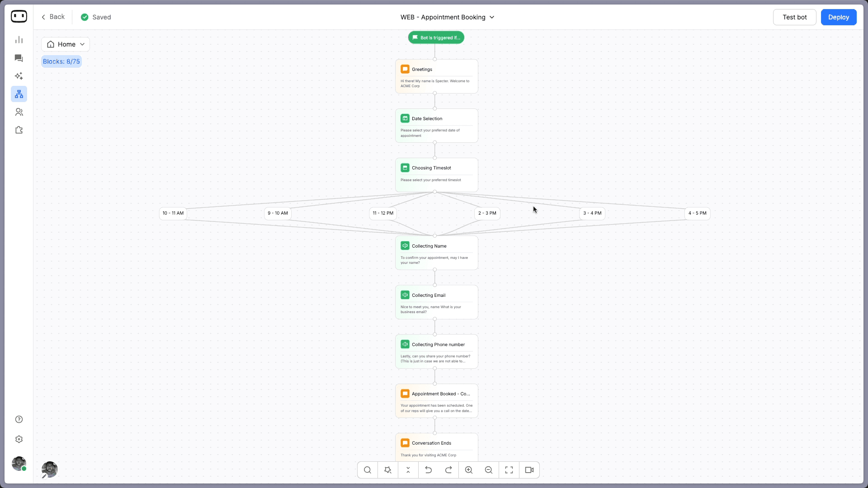Click the blue Deploy button
The width and height of the screenshot is (868, 488).
point(838,17)
